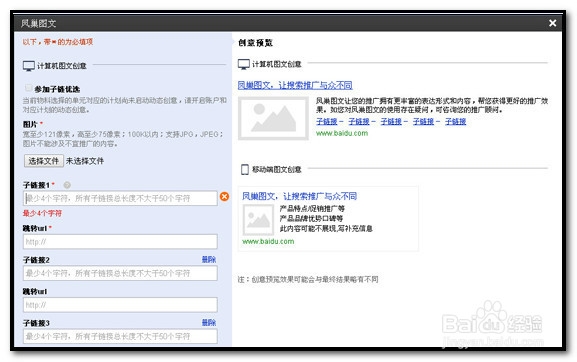Click www.baidu.com in computer preview

point(342,133)
